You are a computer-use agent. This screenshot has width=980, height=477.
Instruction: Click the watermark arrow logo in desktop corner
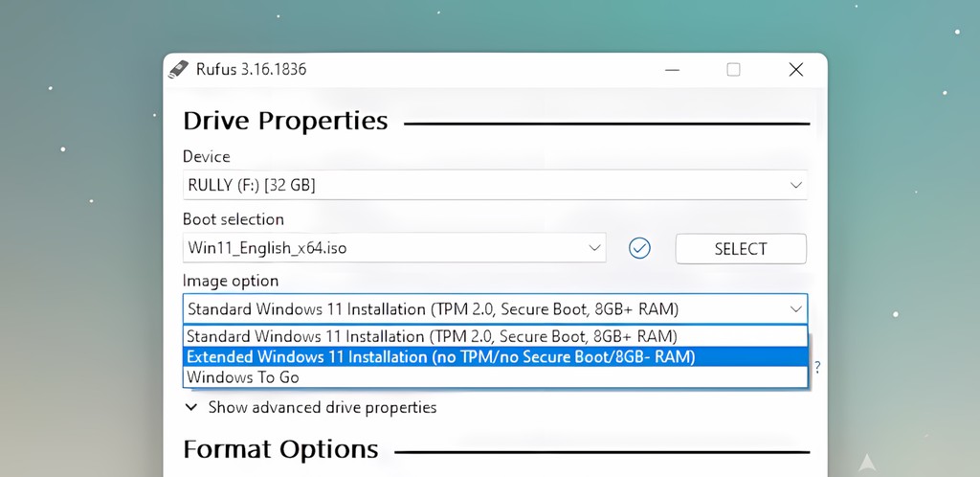[x=867, y=463]
